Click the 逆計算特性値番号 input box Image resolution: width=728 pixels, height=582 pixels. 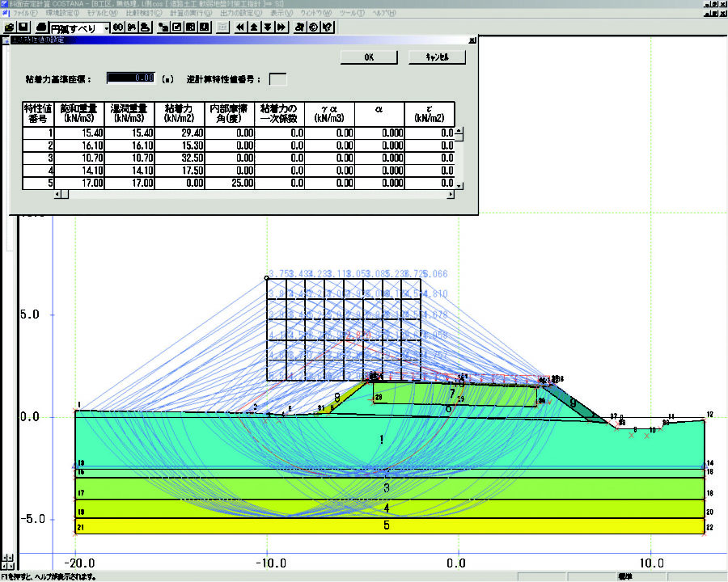coord(278,79)
